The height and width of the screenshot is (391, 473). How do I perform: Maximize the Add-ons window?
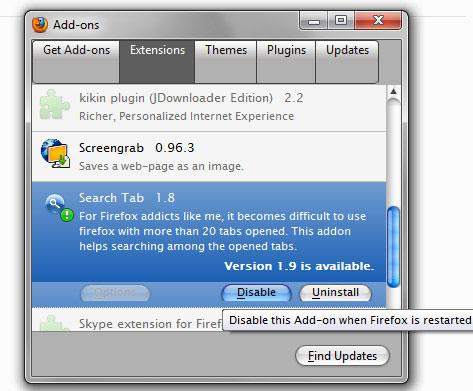coord(341,21)
